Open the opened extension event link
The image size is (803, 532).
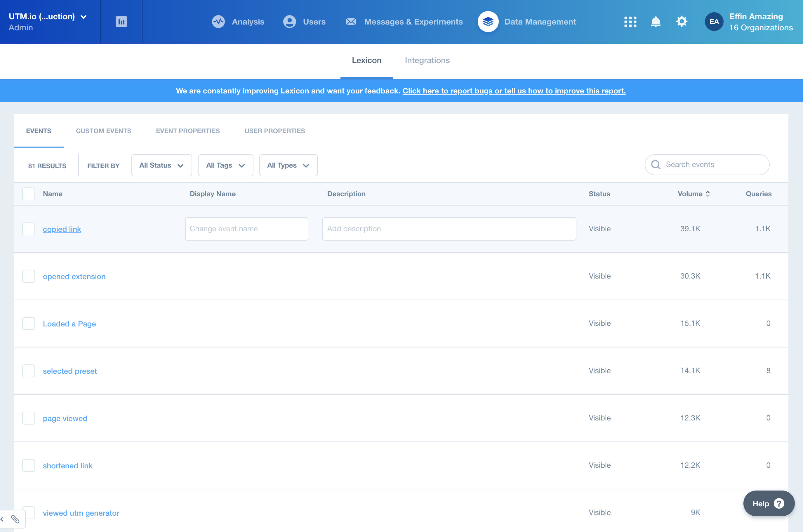point(74,277)
